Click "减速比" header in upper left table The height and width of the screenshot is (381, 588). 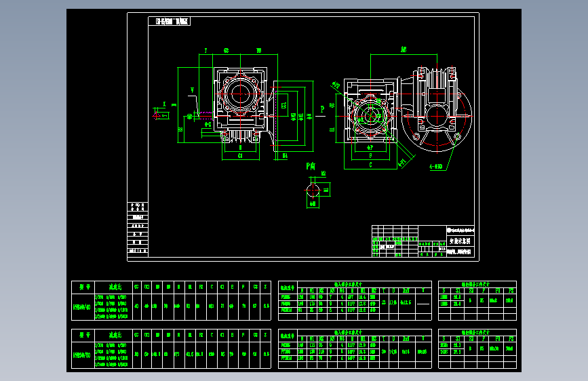(115, 287)
